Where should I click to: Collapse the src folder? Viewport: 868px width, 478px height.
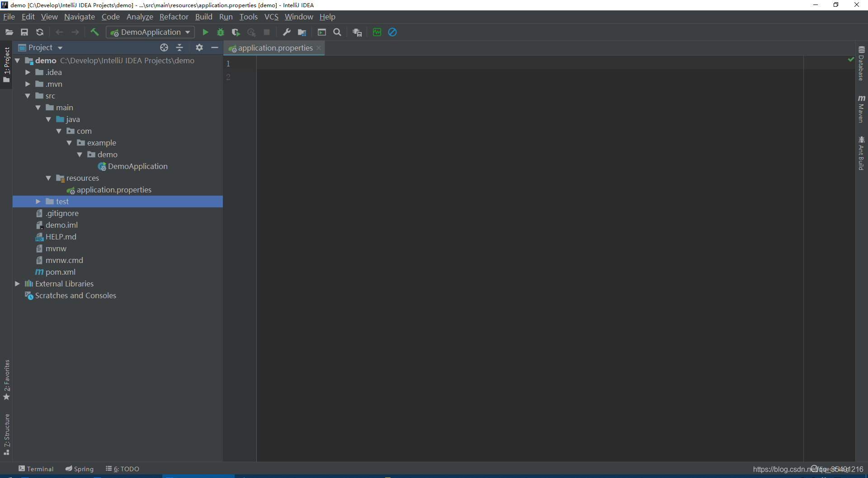[28, 96]
